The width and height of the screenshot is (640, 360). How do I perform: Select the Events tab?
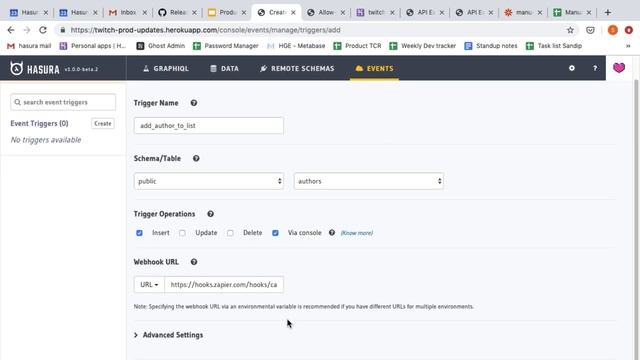[374, 69]
